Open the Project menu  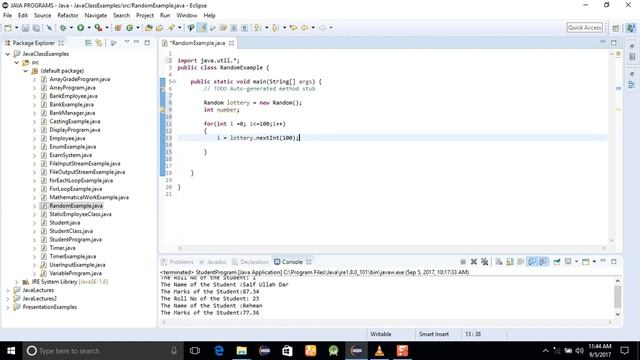145,16
